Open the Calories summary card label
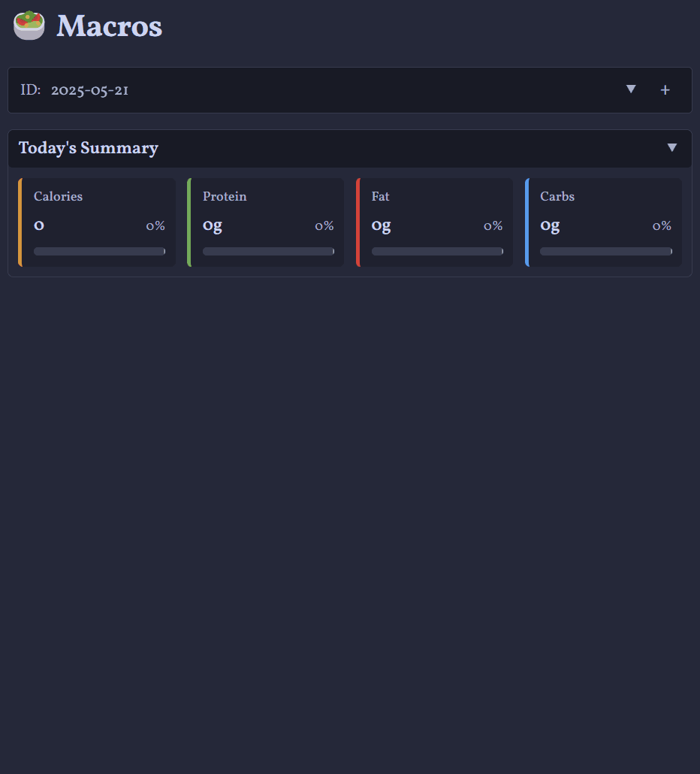700x774 pixels. tap(59, 196)
